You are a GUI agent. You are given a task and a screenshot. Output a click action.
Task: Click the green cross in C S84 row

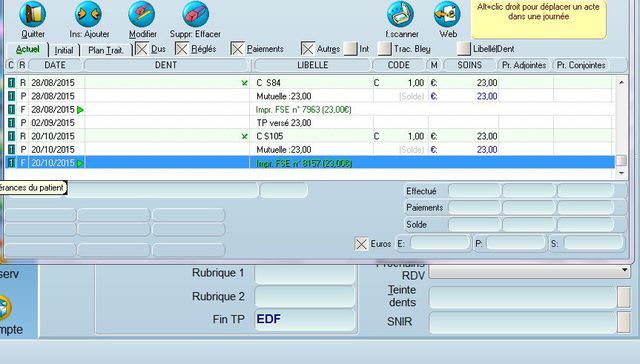click(244, 83)
